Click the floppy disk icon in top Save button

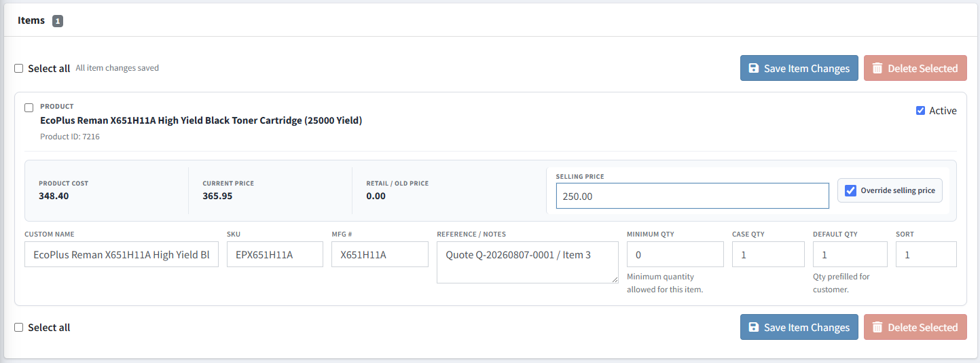[x=753, y=68]
